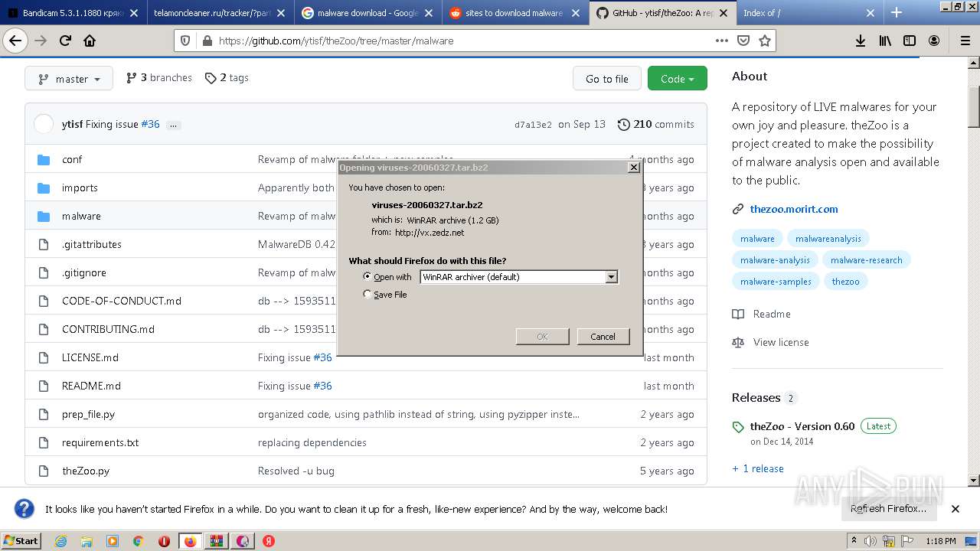Open Opera from the taskbar

tap(164, 541)
